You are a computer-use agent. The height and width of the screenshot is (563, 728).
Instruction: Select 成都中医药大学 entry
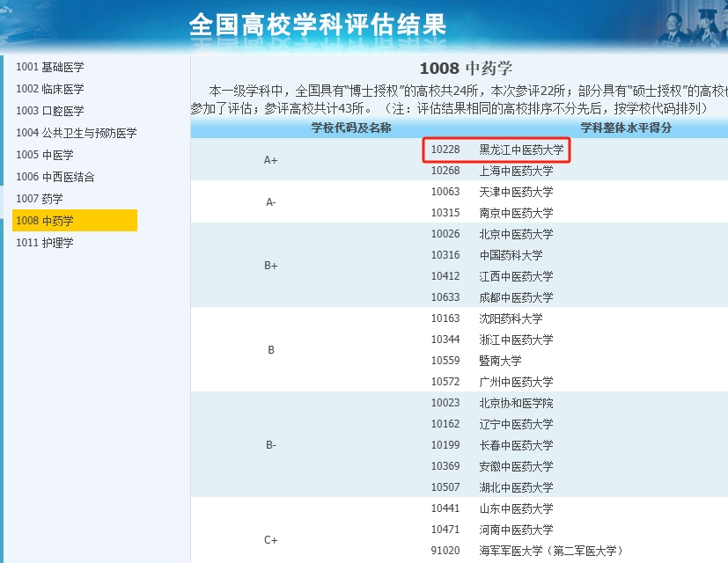pyautogui.click(x=516, y=297)
